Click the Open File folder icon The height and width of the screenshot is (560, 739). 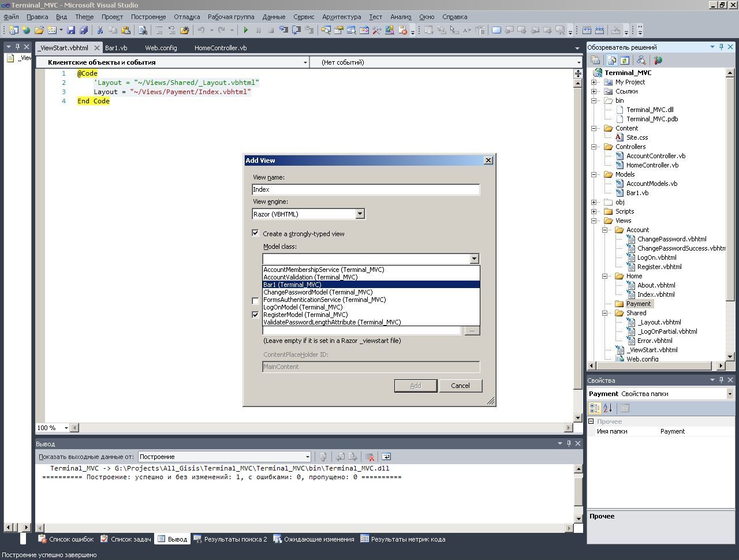[39, 30]
